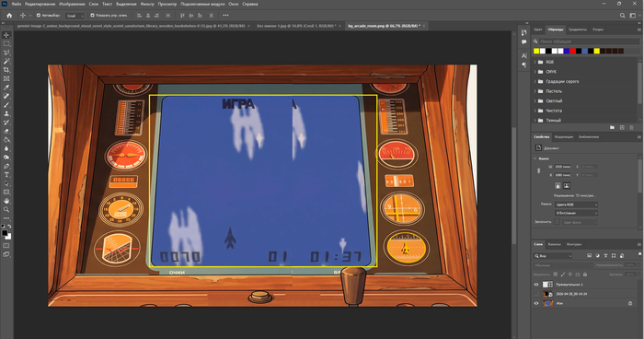Open the 8 бит/канал depth dropdown

[x=576, y=213]
